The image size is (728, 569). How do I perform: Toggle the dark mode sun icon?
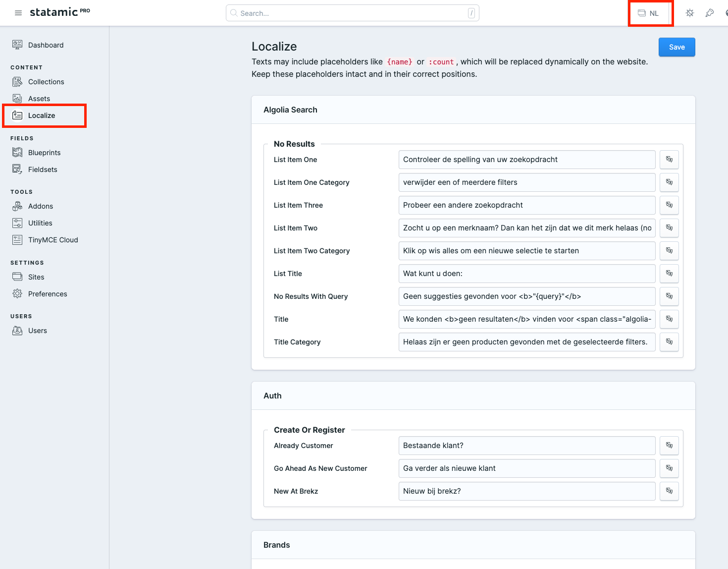(x=690, y=13)
